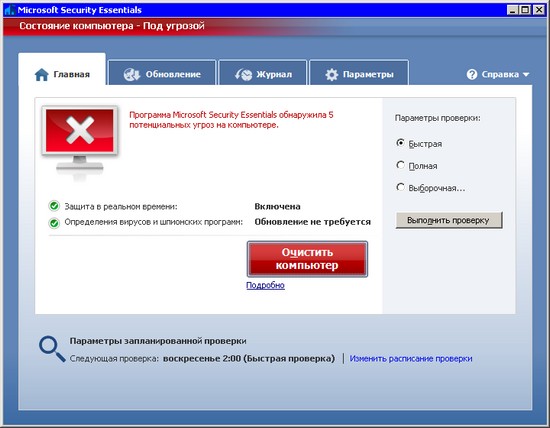Click Определения вирусов и шпионских программ label

click(154, 222)
